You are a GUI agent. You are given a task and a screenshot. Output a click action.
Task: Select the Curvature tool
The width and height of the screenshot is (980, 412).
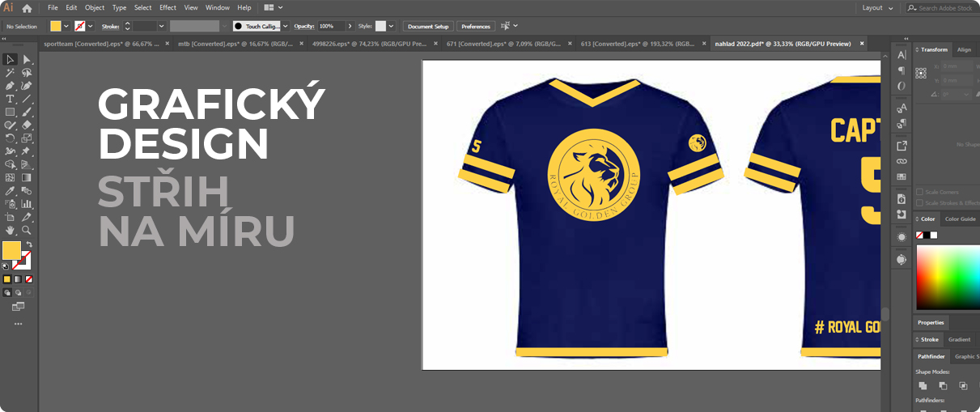pos(27,85)
